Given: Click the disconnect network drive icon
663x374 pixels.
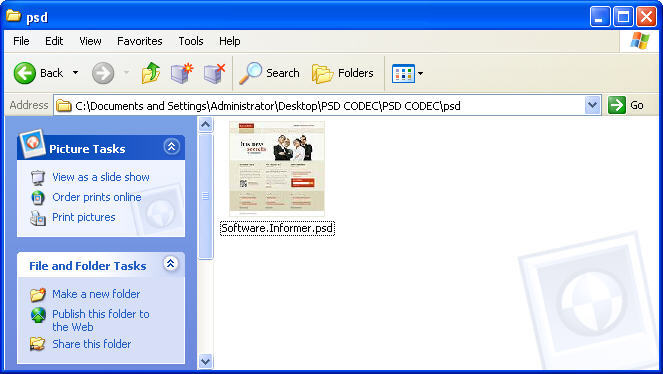Looking at the screenshot, I should [x=214, y=73].
